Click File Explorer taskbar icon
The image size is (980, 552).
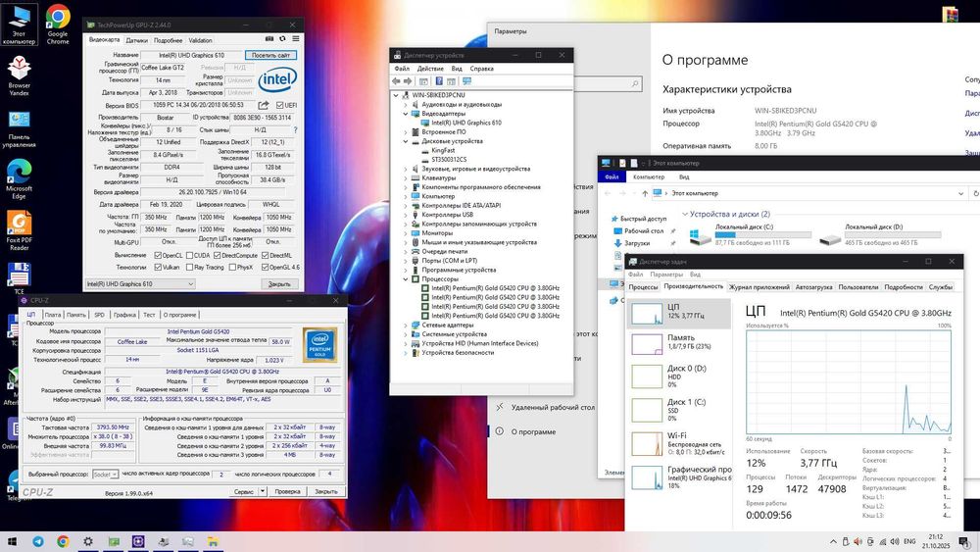pyautogui.click(x=213, y=541)
